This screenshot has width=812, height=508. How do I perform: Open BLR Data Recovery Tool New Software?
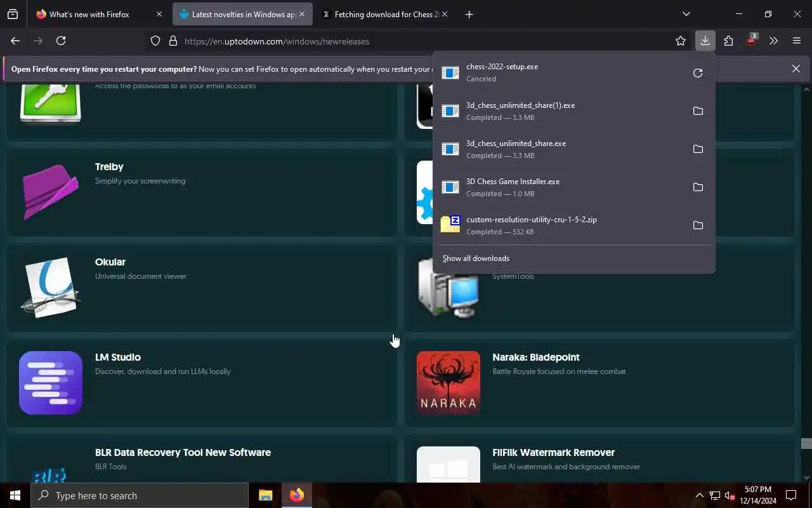(183, 453)
